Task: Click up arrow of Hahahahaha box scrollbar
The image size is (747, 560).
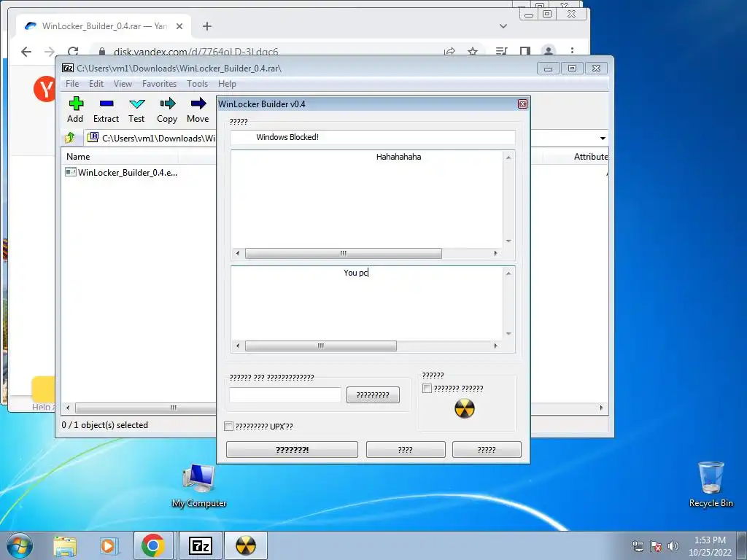Action: (508, 157)
